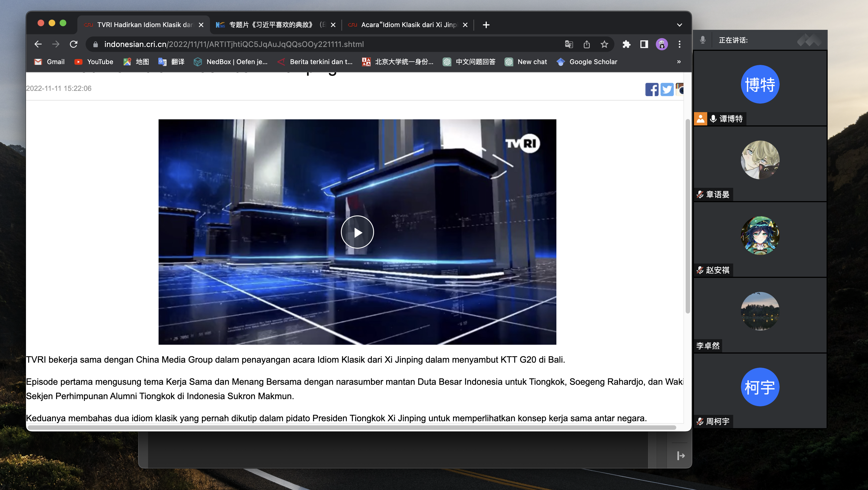
Task: Toggle 谭博特's microphone icon
Action: (x=713, y=118)
